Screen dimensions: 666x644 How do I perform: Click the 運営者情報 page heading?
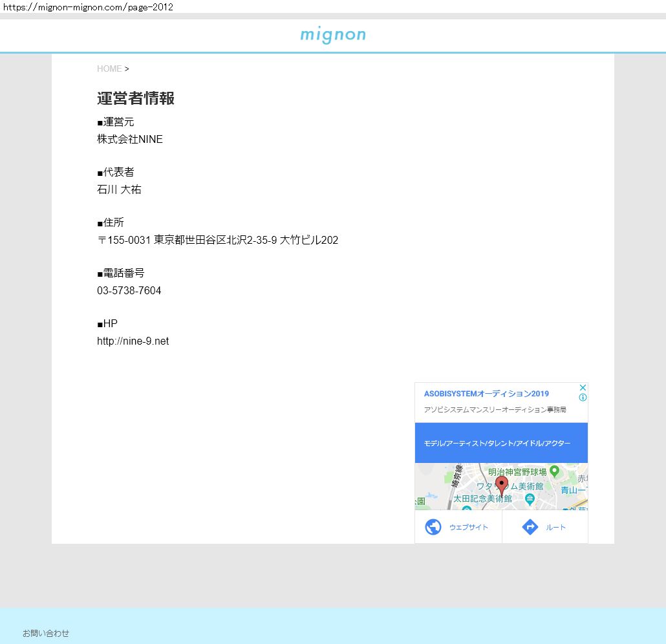coord(136,98)
